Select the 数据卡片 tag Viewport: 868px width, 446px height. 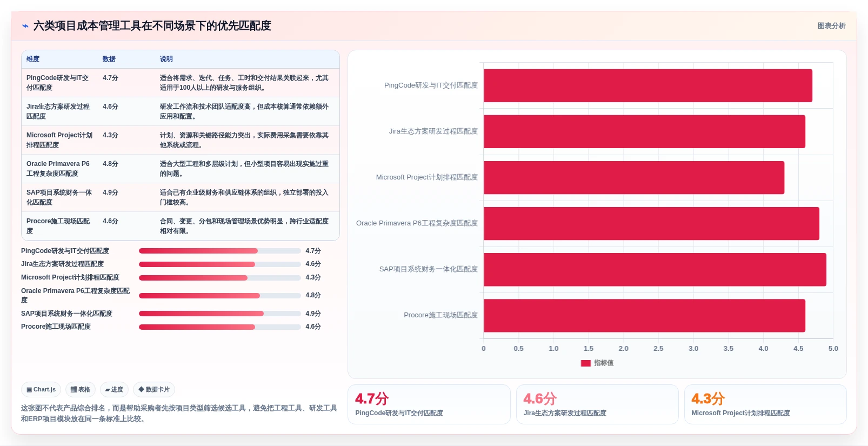click(x=154, y=389)
